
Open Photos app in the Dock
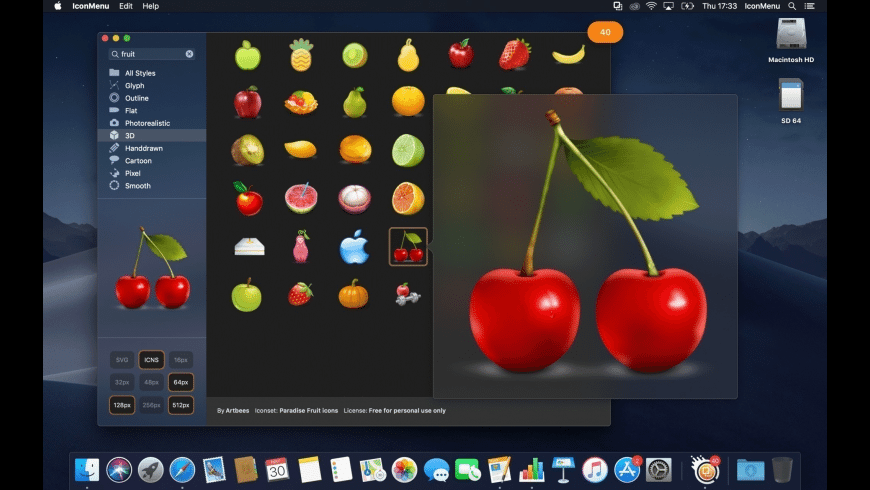click(404, 470)
